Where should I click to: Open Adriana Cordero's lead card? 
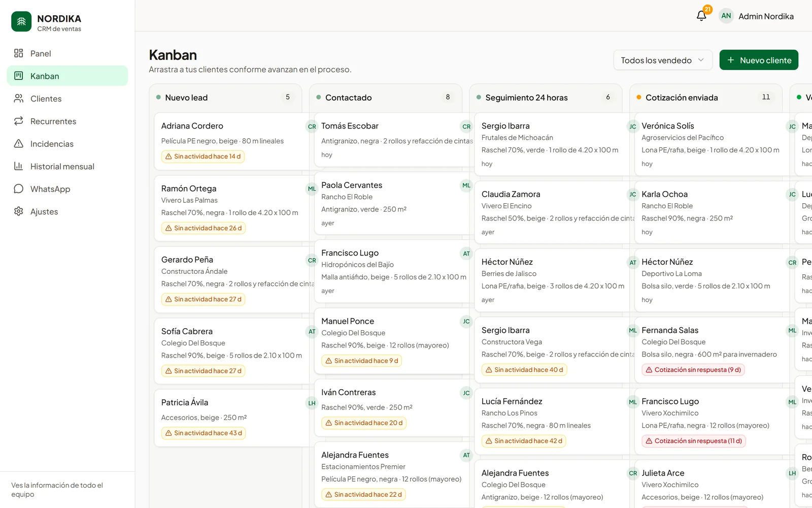coord(231,141)
